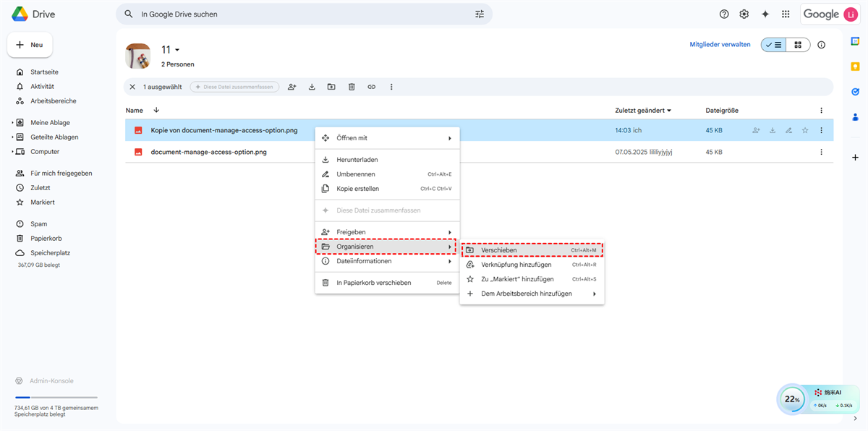
Task: Click the move-to-folder icon in toolbar
Action: 331,87
